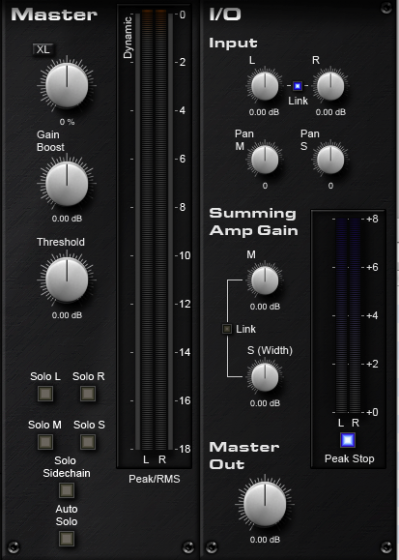Toggle the Input L/R Link button
Screen dimensions: 399x560
point(298,86)
